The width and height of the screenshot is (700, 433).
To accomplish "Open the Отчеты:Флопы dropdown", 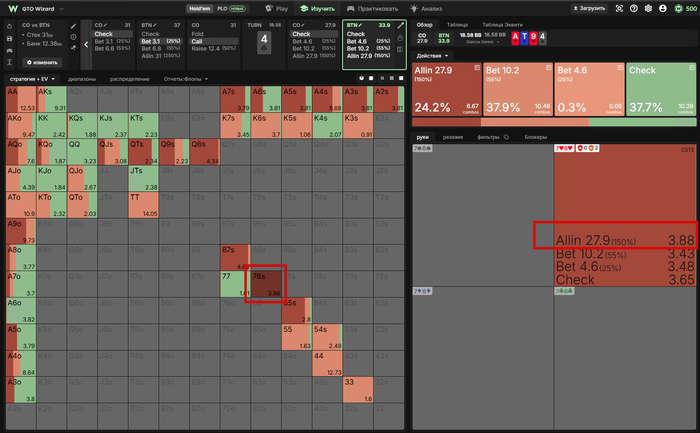I will (186, 79).
